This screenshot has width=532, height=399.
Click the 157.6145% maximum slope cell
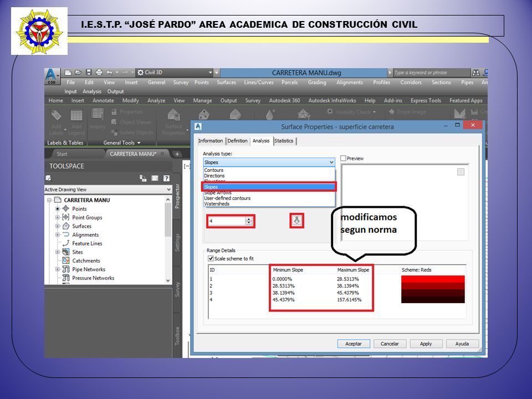click(x=349, y=300)
